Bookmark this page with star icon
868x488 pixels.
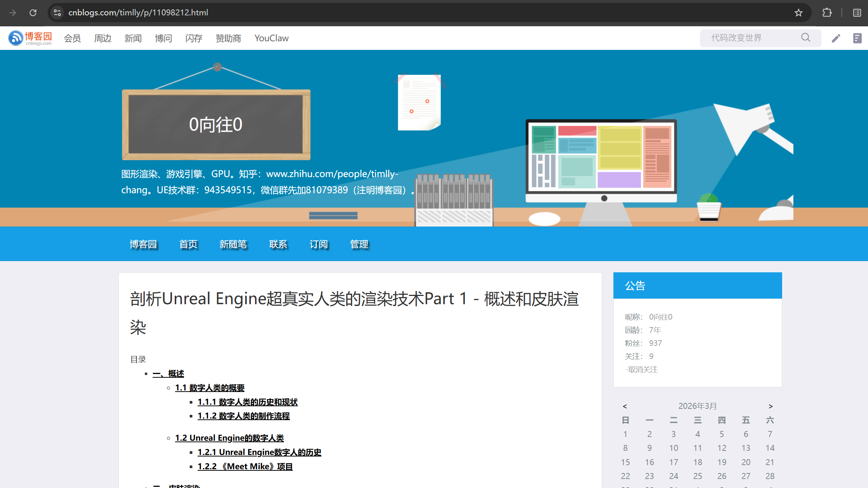coord(798,13)
